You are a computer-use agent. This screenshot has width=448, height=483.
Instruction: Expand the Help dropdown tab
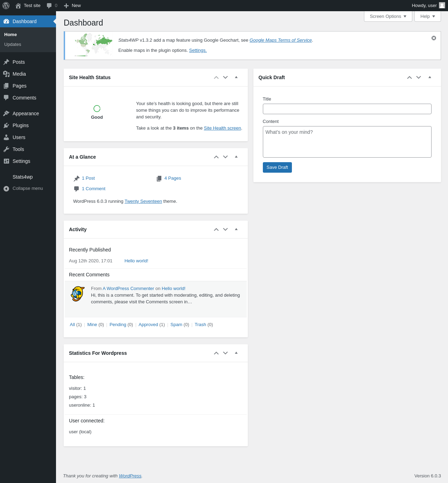pos(428,16)
